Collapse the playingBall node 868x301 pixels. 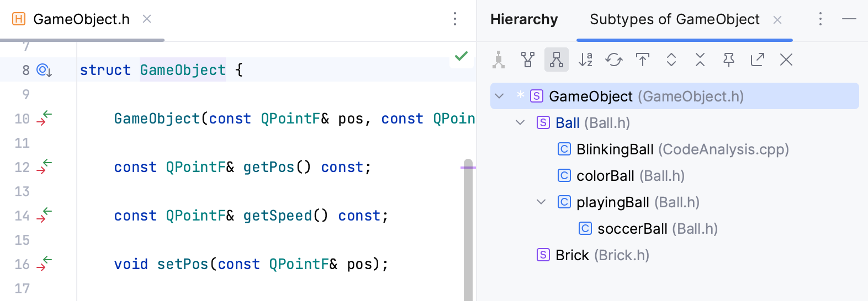pos(541,202)
